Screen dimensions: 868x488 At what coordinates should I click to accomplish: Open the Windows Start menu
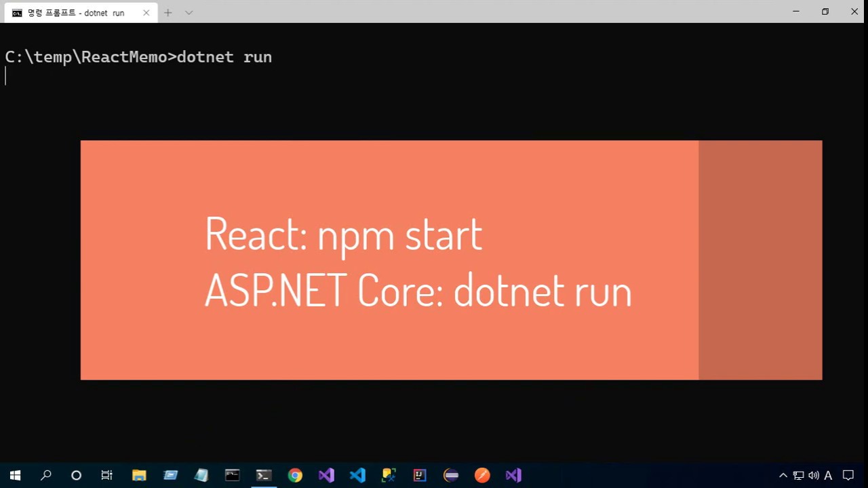[x=15, y=475]
